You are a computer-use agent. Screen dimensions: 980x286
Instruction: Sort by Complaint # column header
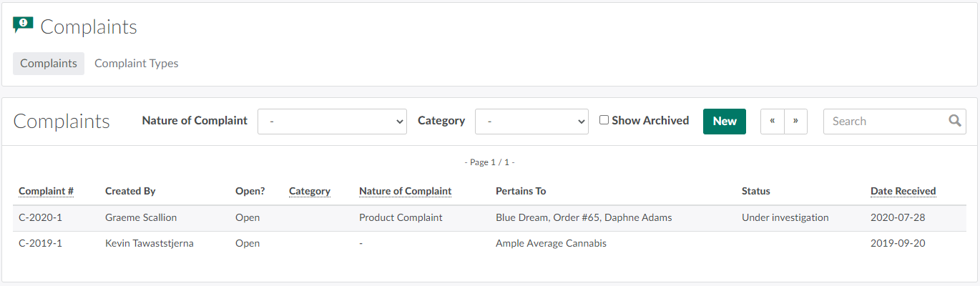[x=46, y=191]
